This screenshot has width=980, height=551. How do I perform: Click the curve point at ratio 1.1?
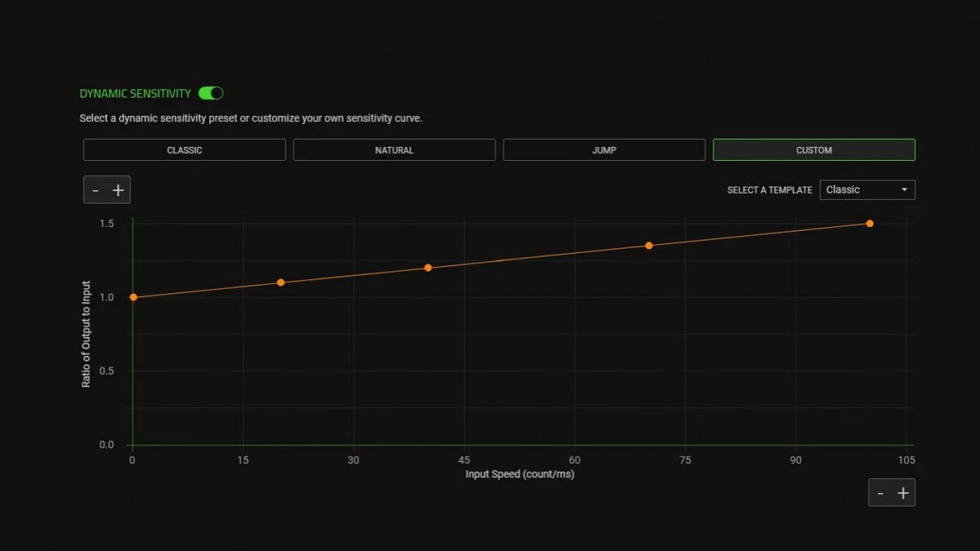tap(281, 282)
